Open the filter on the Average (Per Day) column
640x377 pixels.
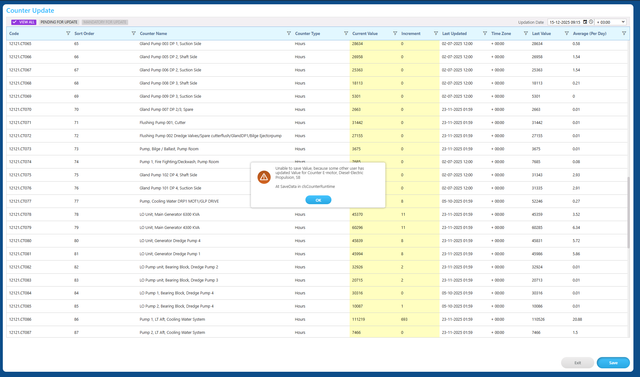point(624,33)
